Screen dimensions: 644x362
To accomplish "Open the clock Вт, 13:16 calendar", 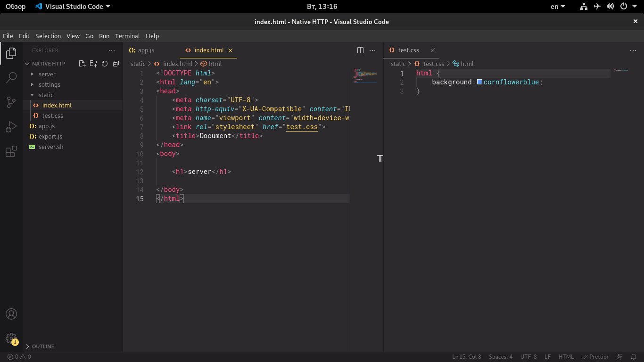I will coord(322,7).
